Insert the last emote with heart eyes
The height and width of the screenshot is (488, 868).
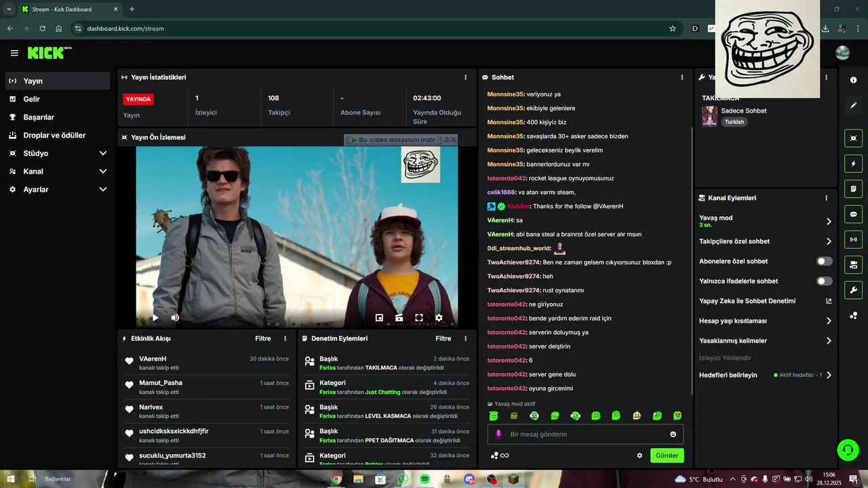(x=677, y=415)
